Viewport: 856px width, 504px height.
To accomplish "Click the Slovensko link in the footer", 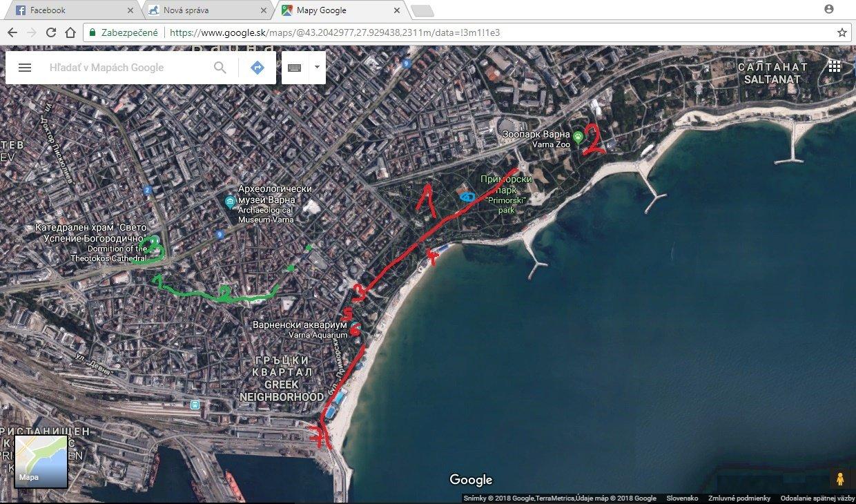I will click(x=682, y=498).
